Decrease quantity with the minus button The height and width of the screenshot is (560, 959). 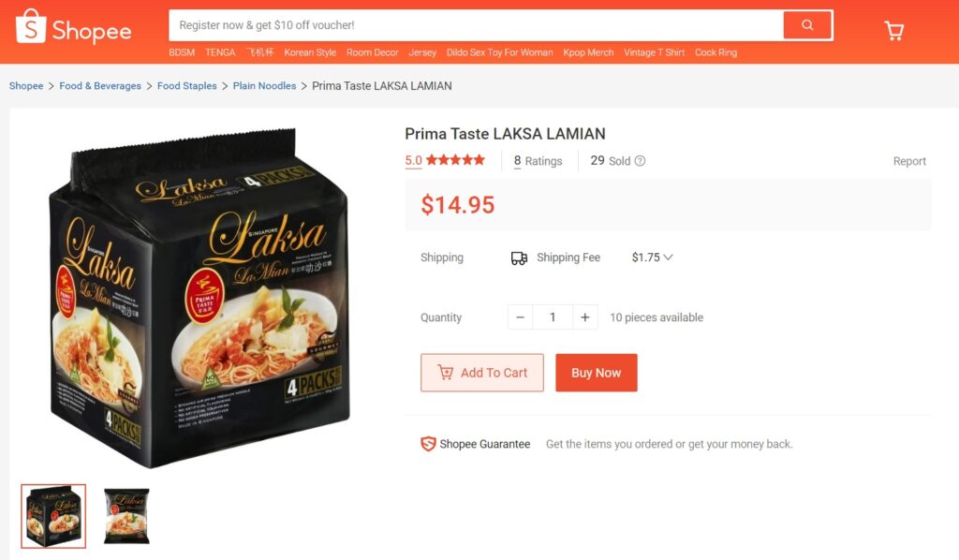[521, 317]
